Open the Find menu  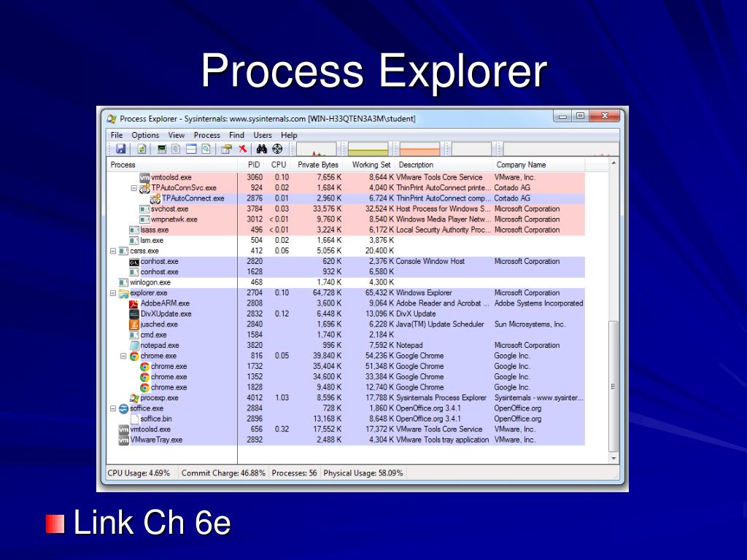[x=236, y=135]
